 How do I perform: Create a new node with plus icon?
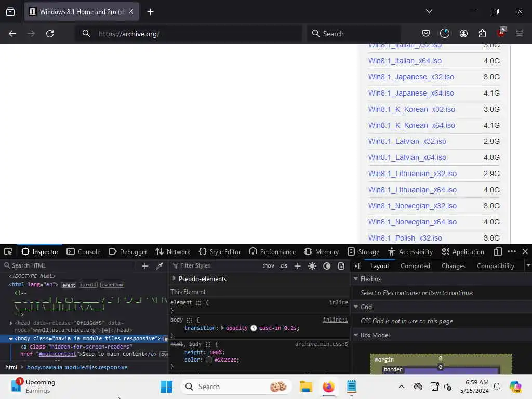(x=145, y=266)
